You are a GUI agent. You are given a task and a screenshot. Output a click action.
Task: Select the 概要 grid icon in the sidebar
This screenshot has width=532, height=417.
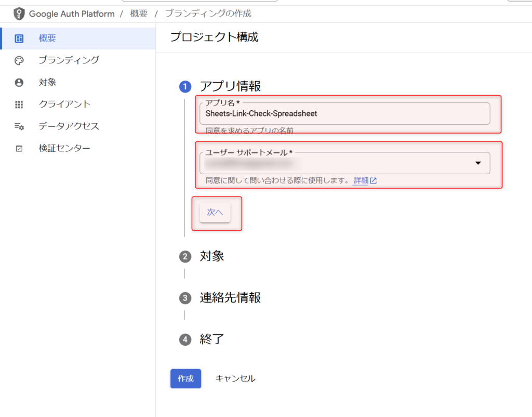point(19,38)
